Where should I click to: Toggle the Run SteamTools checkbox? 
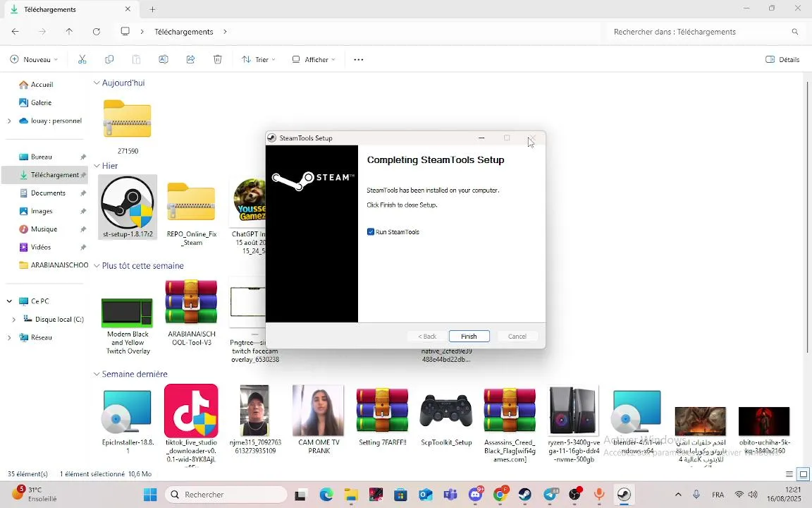click(371, 231)
